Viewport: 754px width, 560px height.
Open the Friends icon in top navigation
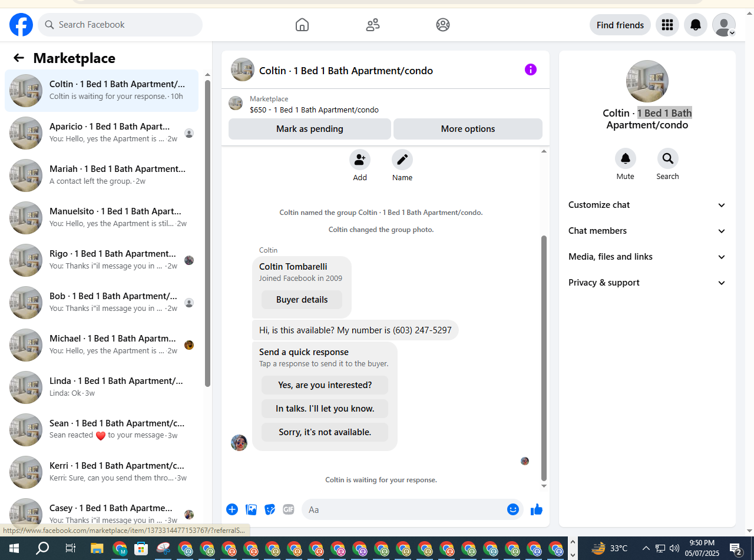click(x=373, y=25)
